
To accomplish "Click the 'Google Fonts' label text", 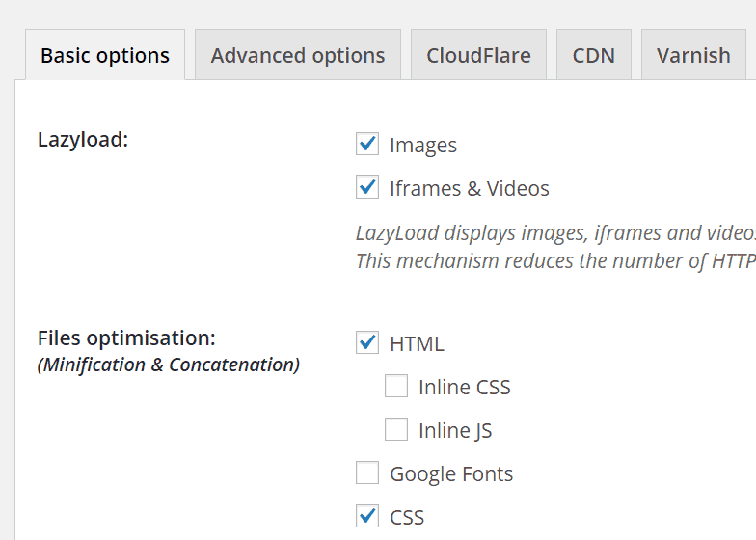I will coord(451,474).
